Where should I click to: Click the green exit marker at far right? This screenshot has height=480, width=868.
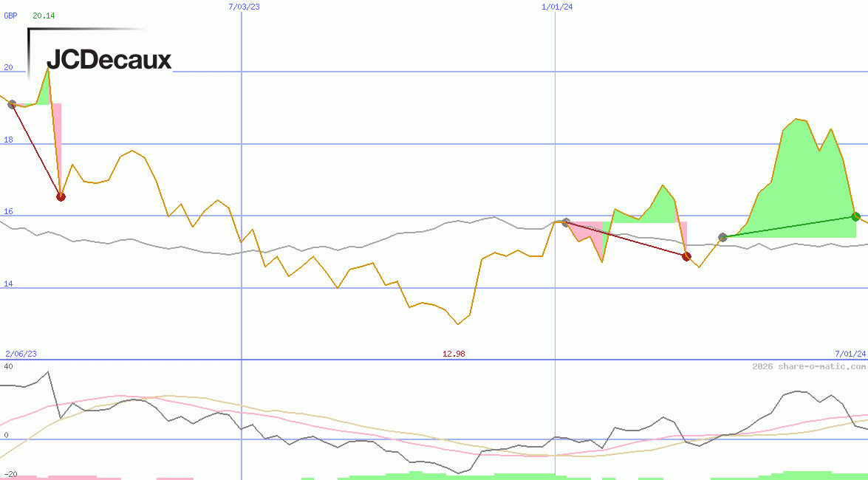click(x=855, y=216)
